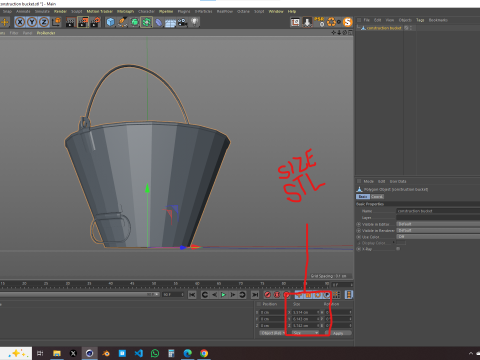Viewport: 480px width, 360px height.
Task: Play animation forwards
Action: click(224, 295)
